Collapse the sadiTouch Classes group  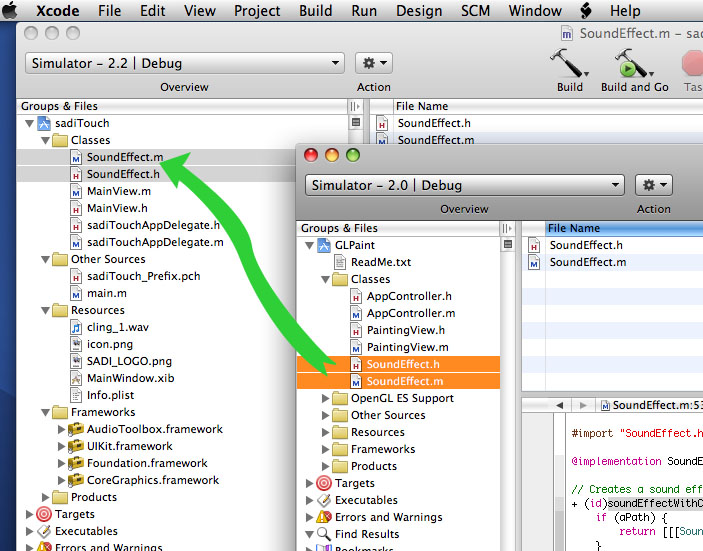pos(46,140)
